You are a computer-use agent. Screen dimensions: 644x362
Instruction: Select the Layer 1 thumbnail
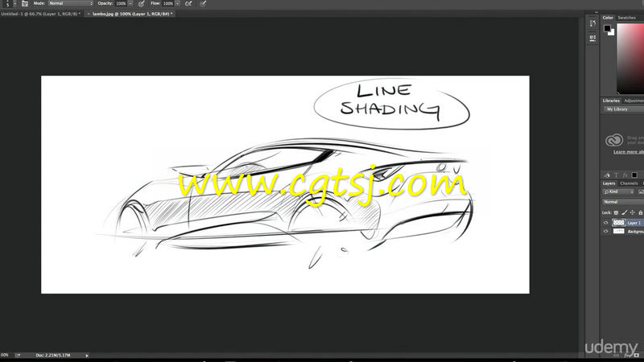pos(618,223)
